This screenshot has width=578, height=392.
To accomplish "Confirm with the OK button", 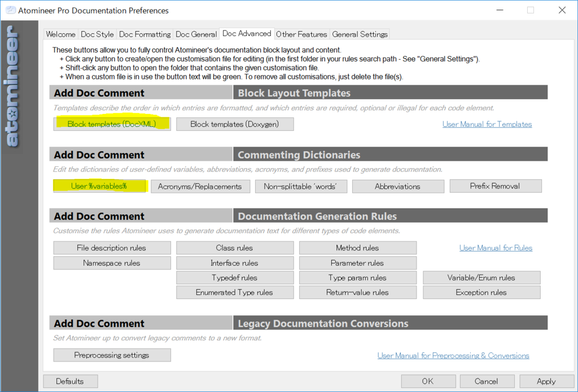I will 428,381.
